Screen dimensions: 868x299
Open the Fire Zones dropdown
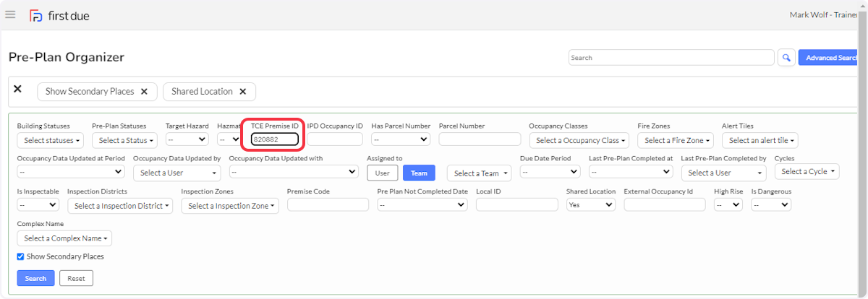[x=676, y=140]
